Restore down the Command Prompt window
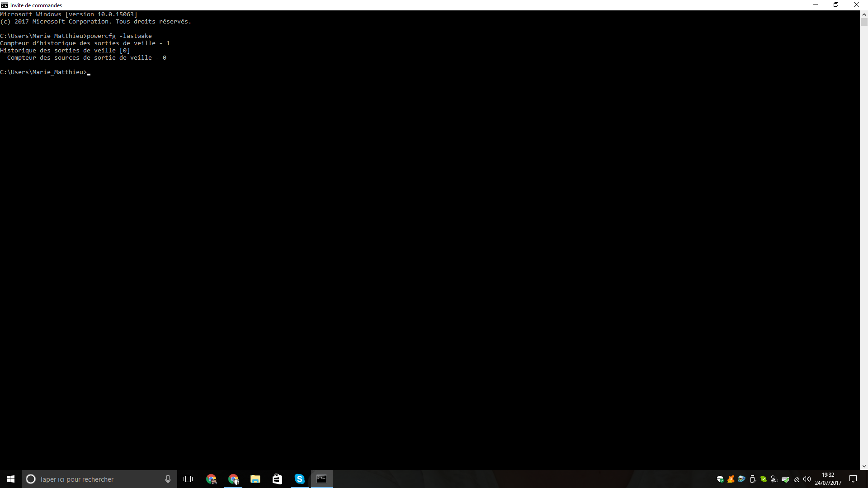Screen dimensions: 868x488 (836, 5)
